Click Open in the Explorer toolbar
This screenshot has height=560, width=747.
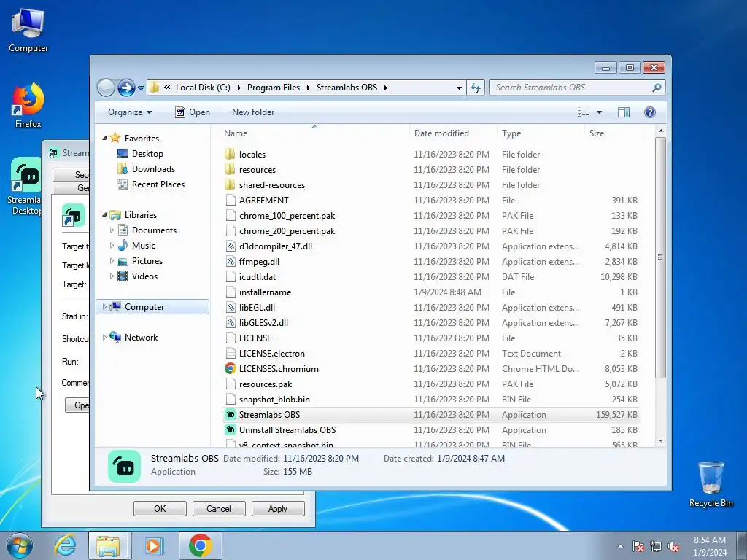(193, 112)
